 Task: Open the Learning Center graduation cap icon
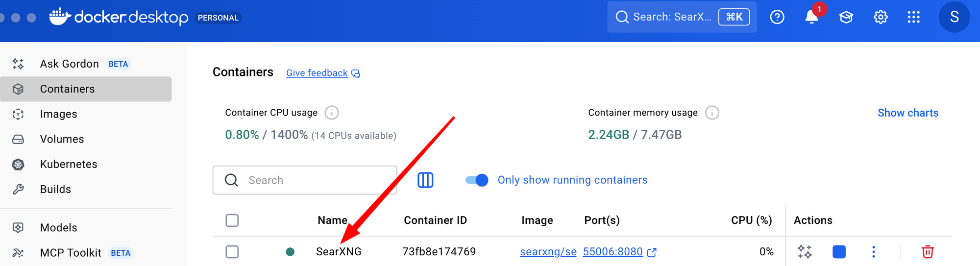click(846, 17)
